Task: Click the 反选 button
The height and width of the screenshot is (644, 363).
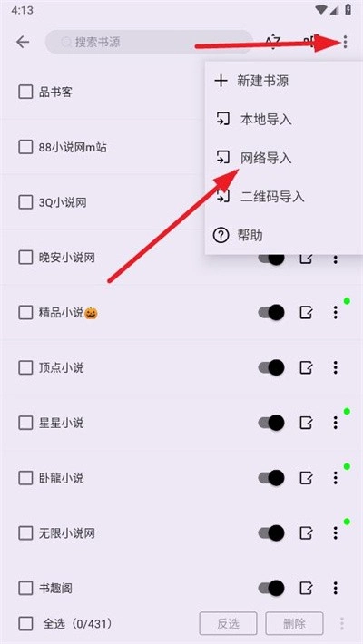Action: tap(228, 623)
